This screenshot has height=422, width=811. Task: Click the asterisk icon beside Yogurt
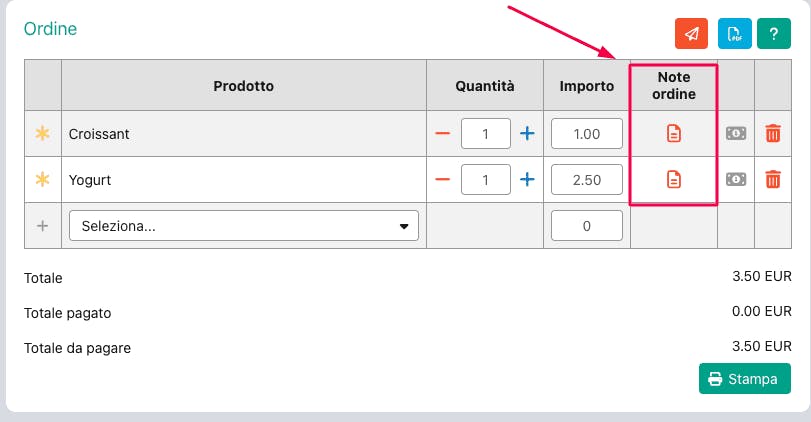(x=42, y=180)
